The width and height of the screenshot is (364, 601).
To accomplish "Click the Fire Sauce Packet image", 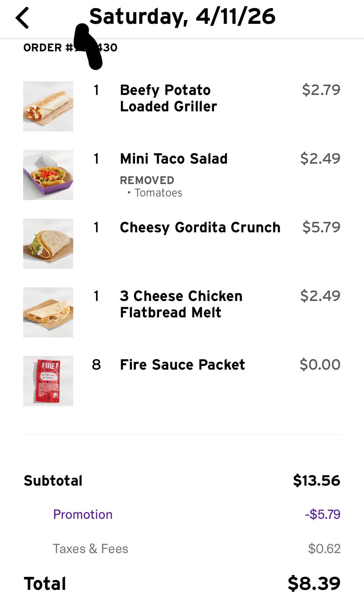I will 48,381.
